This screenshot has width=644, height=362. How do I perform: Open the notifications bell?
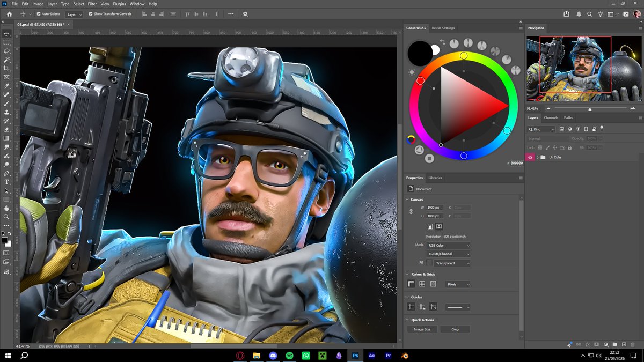[579, 14]
